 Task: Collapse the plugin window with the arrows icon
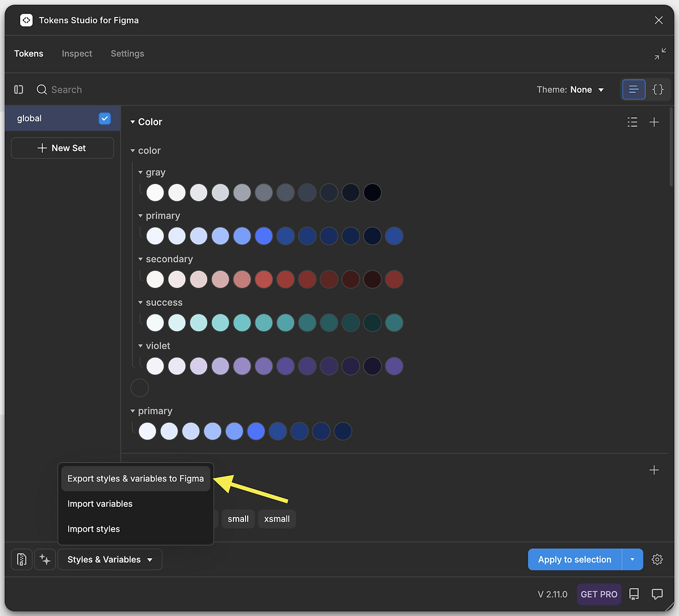pos(660,54)
